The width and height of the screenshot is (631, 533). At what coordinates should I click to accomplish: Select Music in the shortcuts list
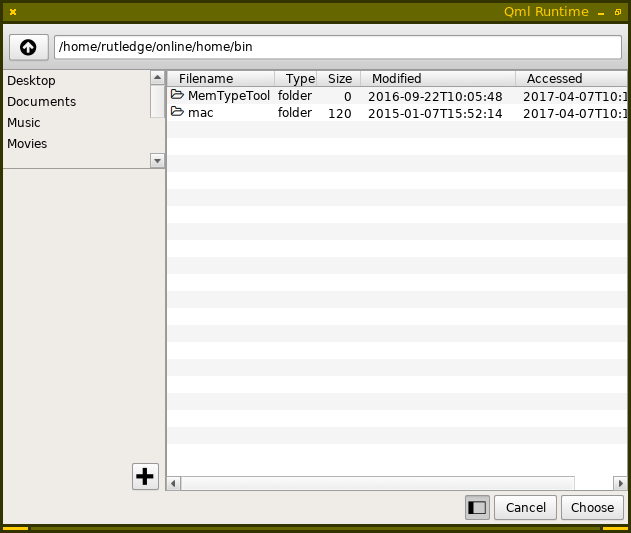click(x=24, y=122)
